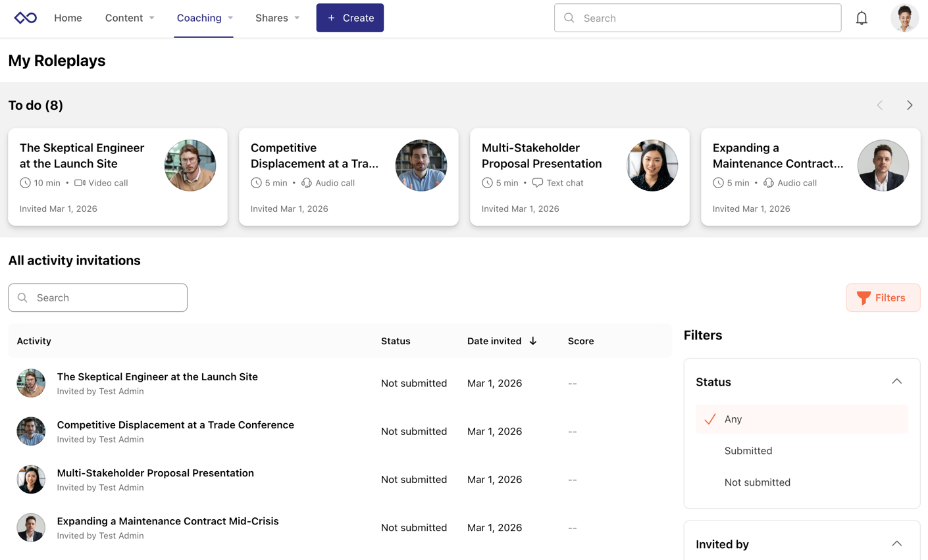Open the user profile avatar

904,18
